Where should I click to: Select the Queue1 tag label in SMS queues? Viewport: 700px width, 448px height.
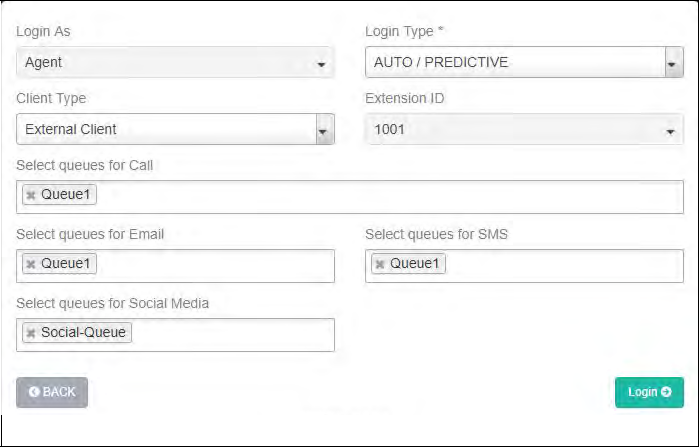[x=415, y=264]
